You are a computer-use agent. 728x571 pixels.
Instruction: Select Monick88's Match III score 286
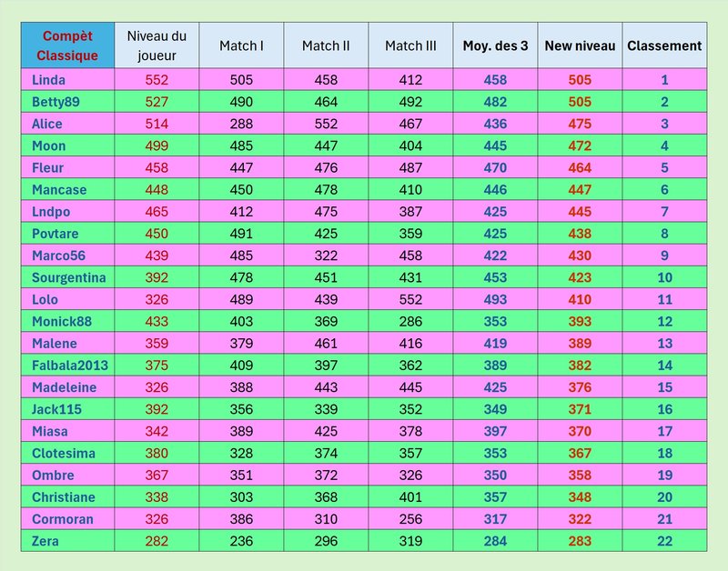(411, 322)
